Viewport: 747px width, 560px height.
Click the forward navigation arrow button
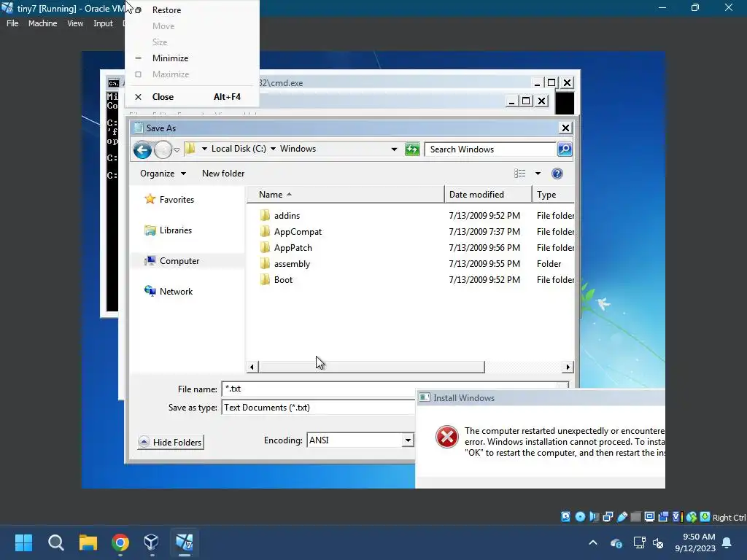tap(163, 150)
